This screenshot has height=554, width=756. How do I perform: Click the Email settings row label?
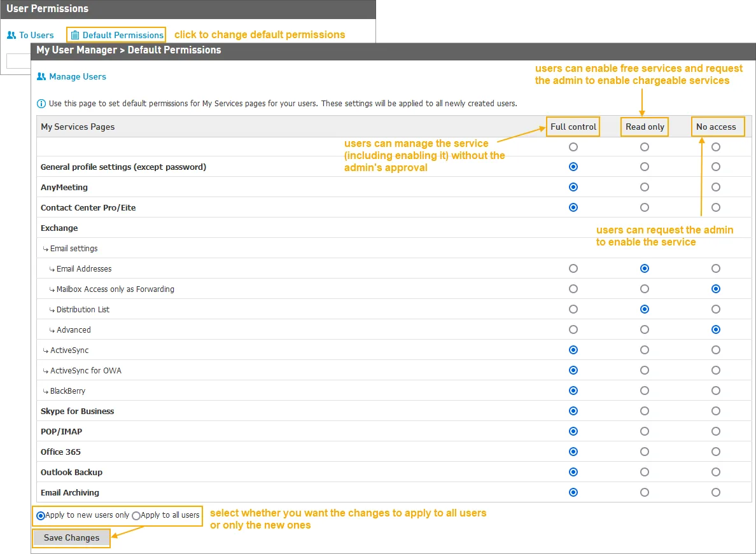pos(74,249)
